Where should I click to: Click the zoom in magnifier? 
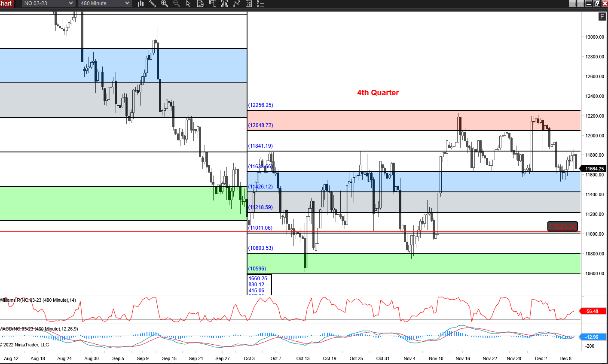164,3
